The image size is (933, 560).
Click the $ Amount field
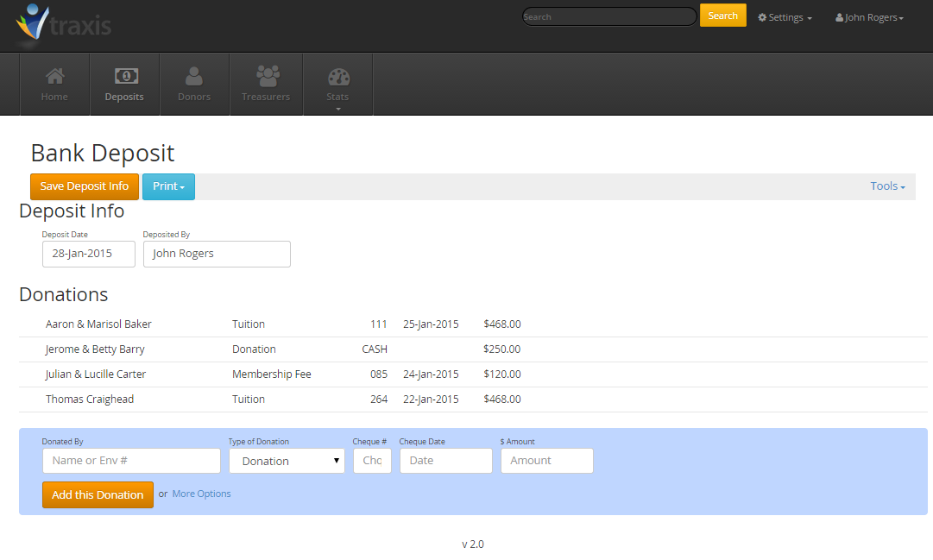547,461
